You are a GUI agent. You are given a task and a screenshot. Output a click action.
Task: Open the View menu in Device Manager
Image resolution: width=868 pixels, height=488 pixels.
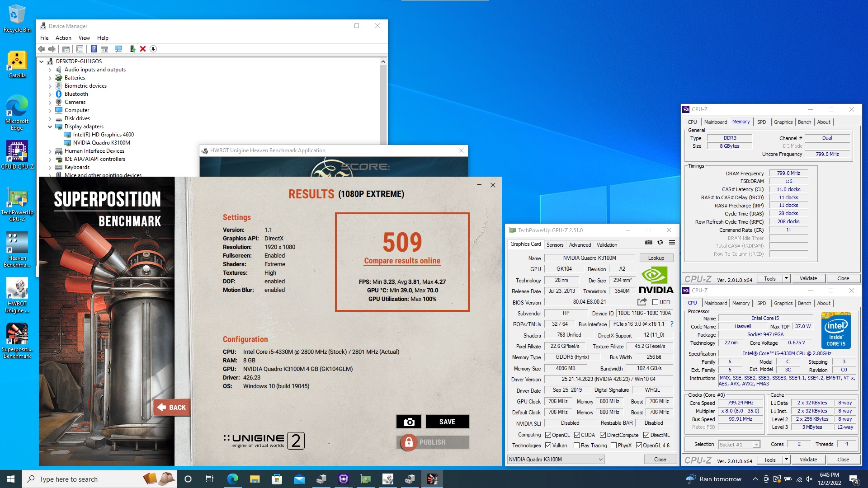(84, 38)
